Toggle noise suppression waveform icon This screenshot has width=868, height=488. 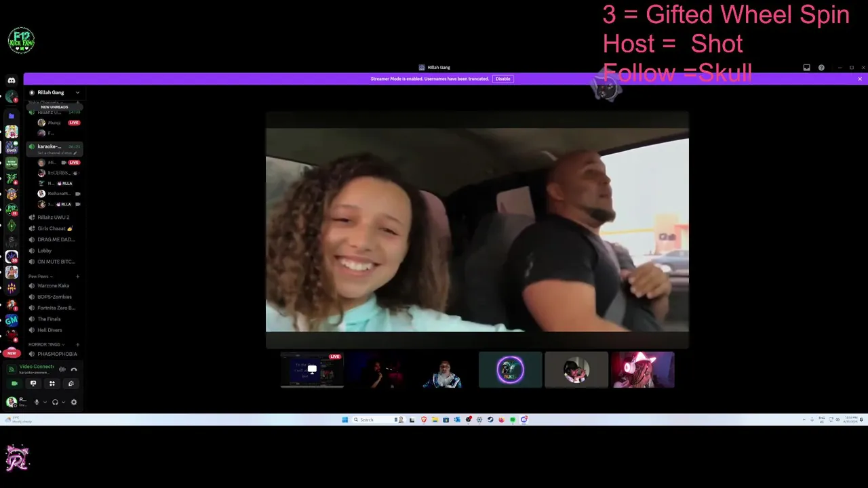click(62, 369)
